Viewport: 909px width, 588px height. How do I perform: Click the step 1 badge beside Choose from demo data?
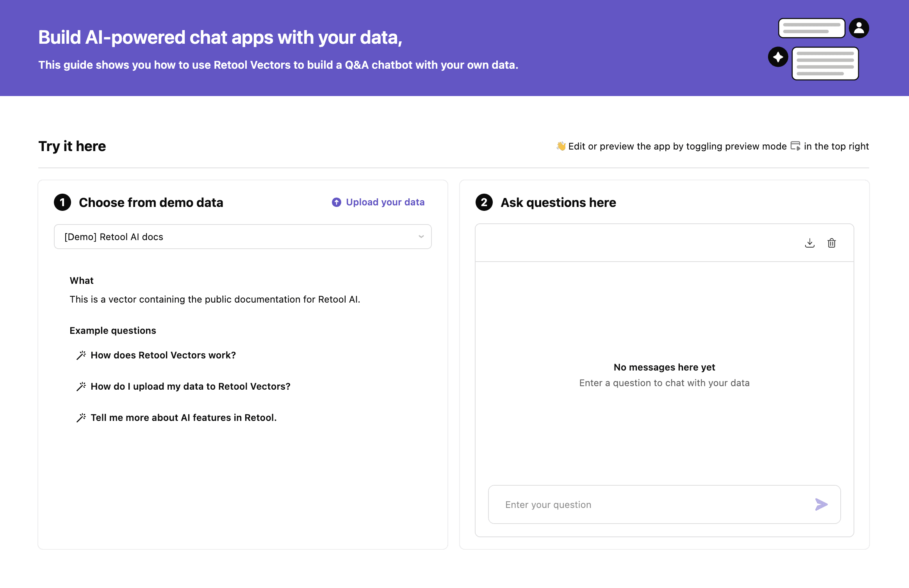tap(62, 202)
